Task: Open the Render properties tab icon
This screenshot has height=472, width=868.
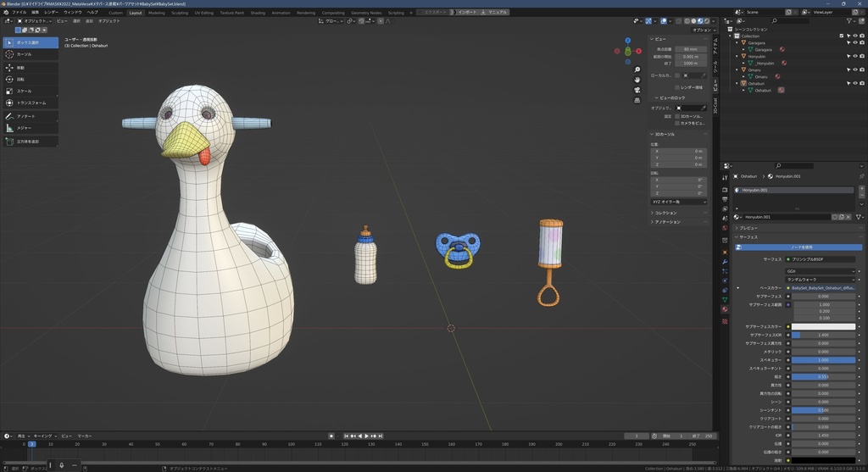Action: [x=725, y=190]
